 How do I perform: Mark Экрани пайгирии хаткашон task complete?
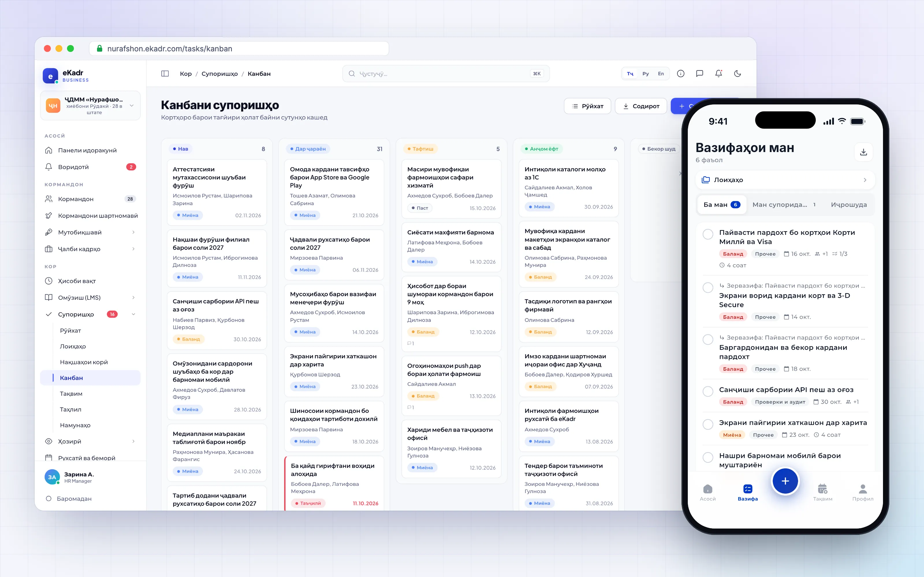coord(708,424)
